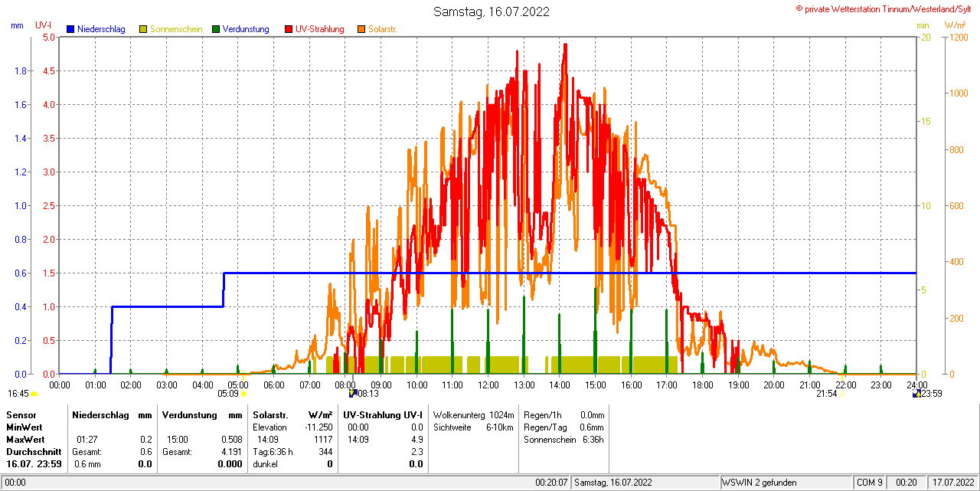Image resolution: width=980 pixels, height=491 pixels.
Task: Click the yellow 20 tick on min axis
Action: coord(925,37)
